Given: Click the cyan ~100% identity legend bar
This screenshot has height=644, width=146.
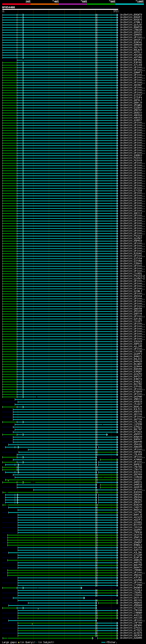Looking at the screenshot, I should [x=130, y=4].
